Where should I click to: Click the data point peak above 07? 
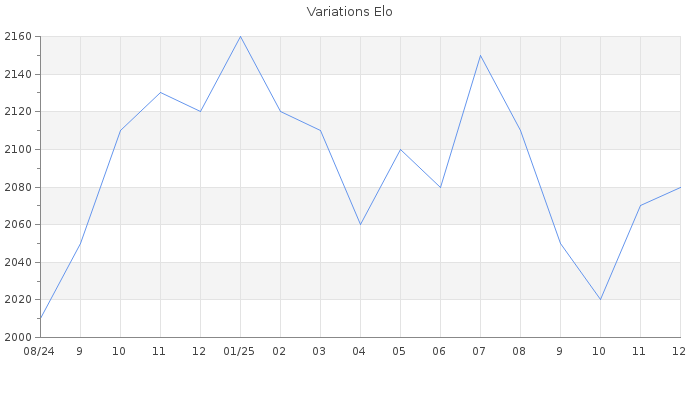click(x=480, y=55)
